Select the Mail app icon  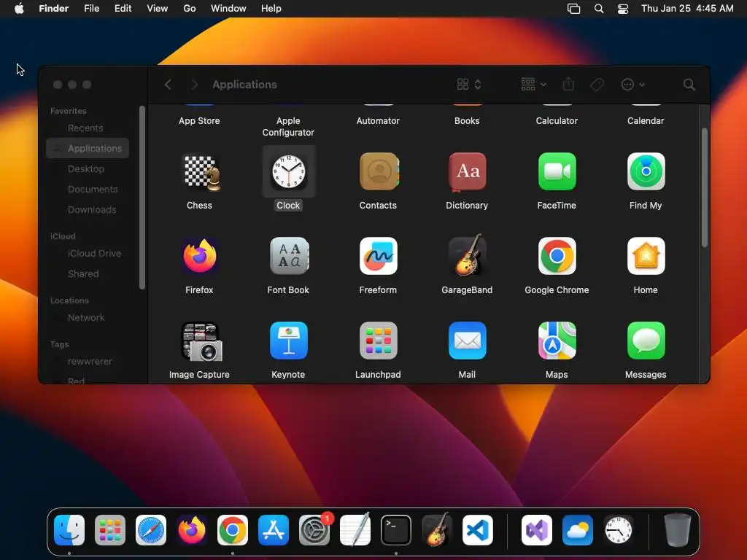coord(468,341)
